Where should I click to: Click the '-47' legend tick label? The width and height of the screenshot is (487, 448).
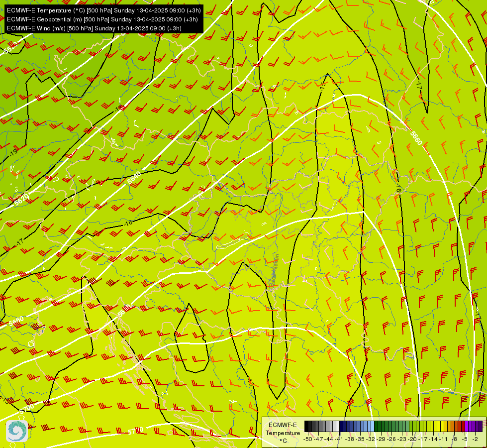tap(318, 439)
